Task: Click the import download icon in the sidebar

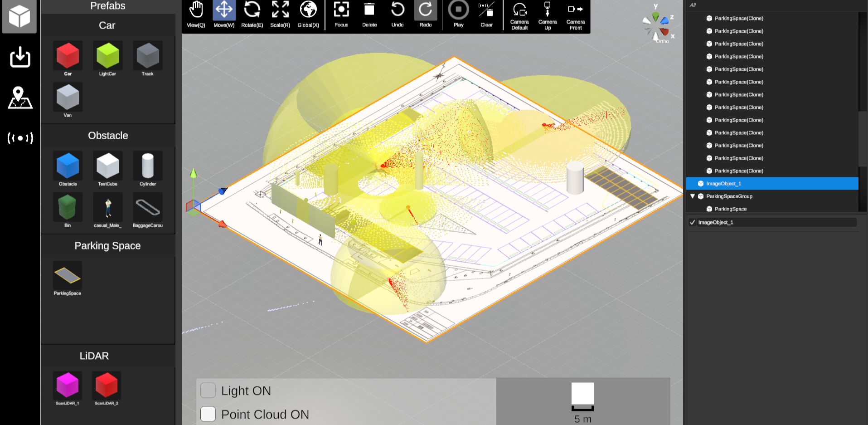Action: pos(20,57)
